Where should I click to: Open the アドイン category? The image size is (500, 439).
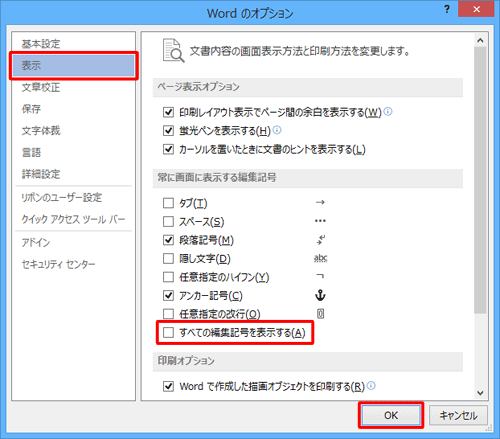point(36,242)
